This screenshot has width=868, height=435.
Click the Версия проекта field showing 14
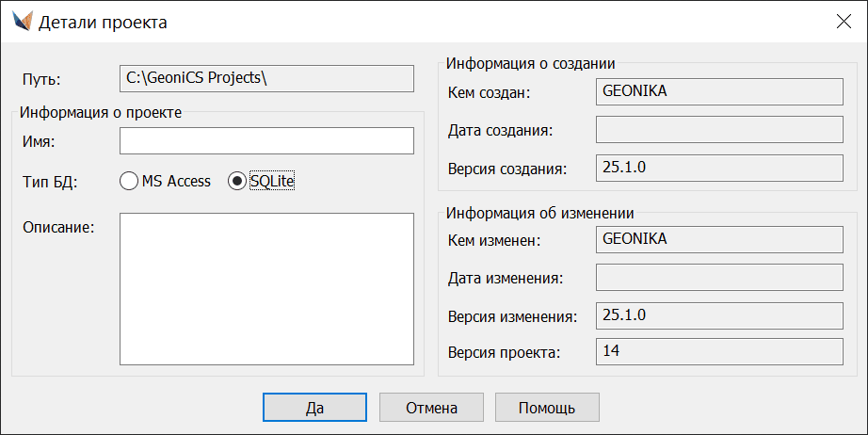point(719,352)
